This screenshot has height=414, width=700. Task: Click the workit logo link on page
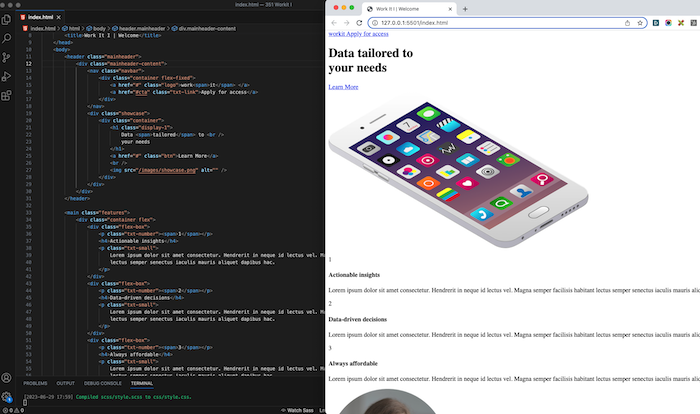337,34
